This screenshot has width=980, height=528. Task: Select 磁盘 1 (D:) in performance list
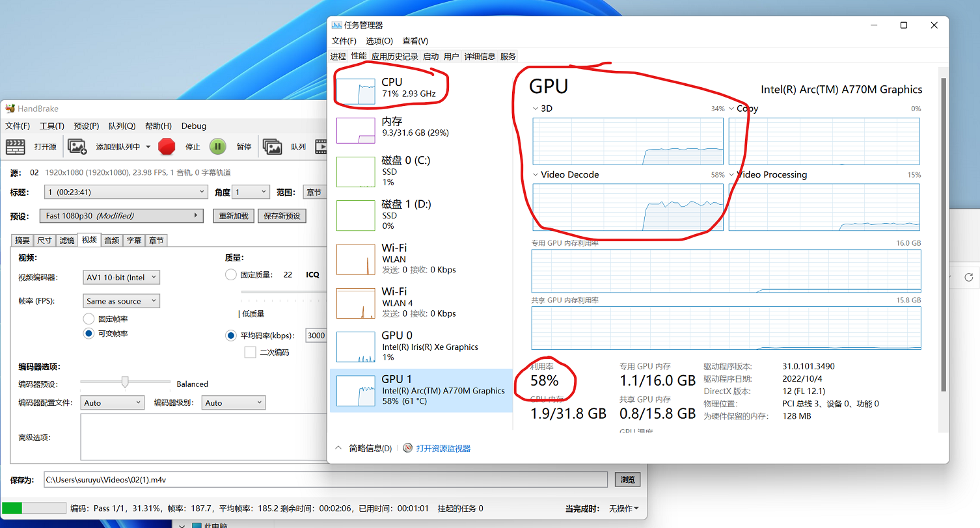[x=421, y=215]
